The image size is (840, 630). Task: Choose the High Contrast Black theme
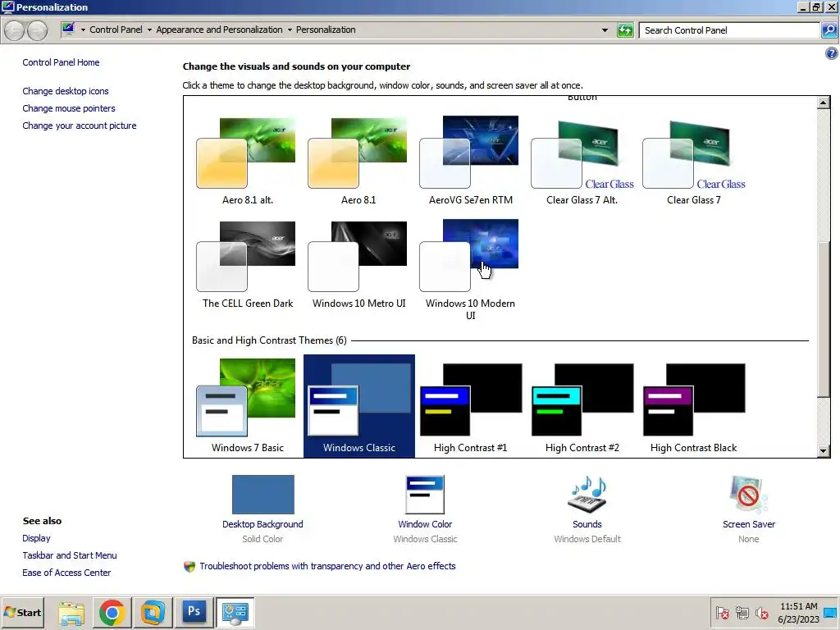[x=693, y=406]
